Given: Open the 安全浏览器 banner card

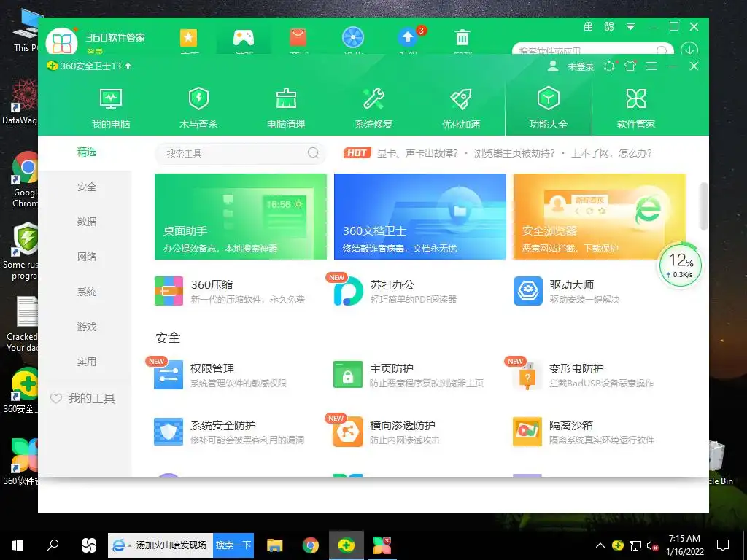Looking at the screenshot, I should click(x=600, y=217).
